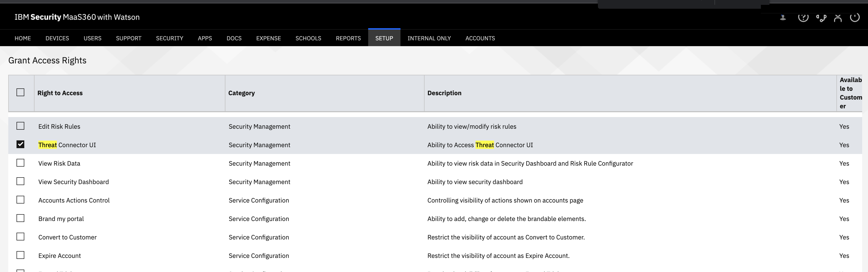The image size is (868, 272).
Task: Open the white person-outline profile icon
Action: click(838, 18)
